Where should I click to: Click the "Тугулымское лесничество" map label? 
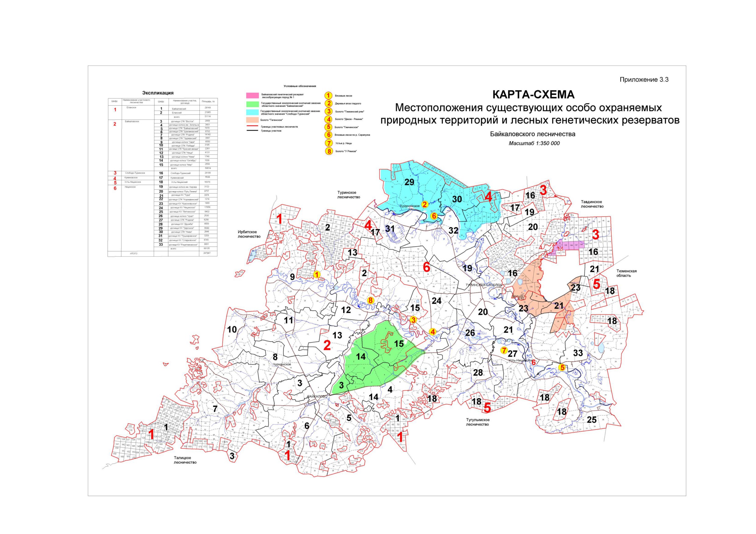478,422
